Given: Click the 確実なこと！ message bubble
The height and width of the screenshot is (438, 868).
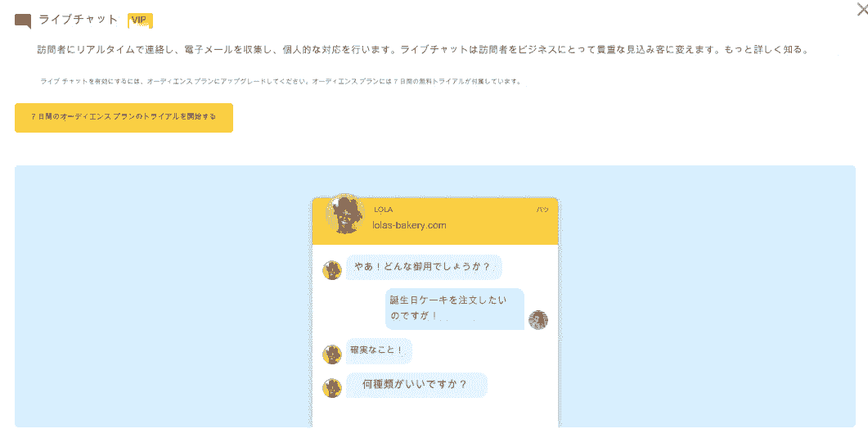Looking at the screenshot, I should pos(379,351).
